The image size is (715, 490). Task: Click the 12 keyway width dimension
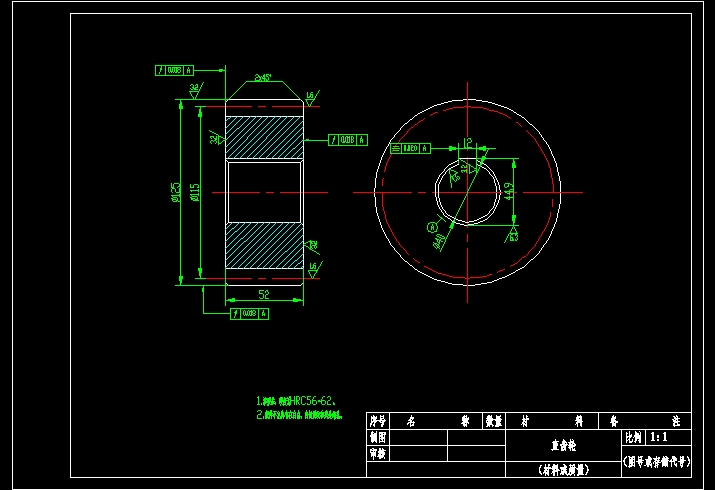(467, 143)
